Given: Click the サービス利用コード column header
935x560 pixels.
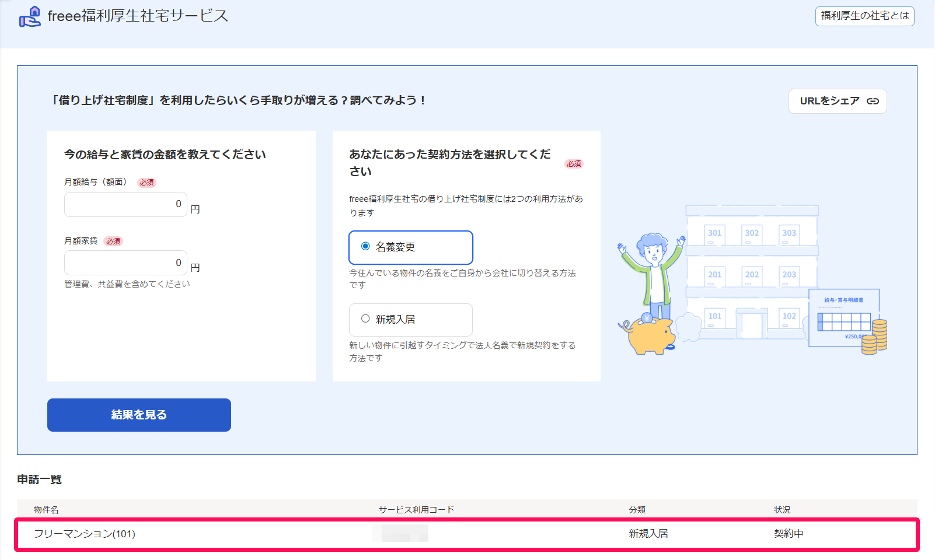Looking at the screenshot, I should click(x=416, y=510).
